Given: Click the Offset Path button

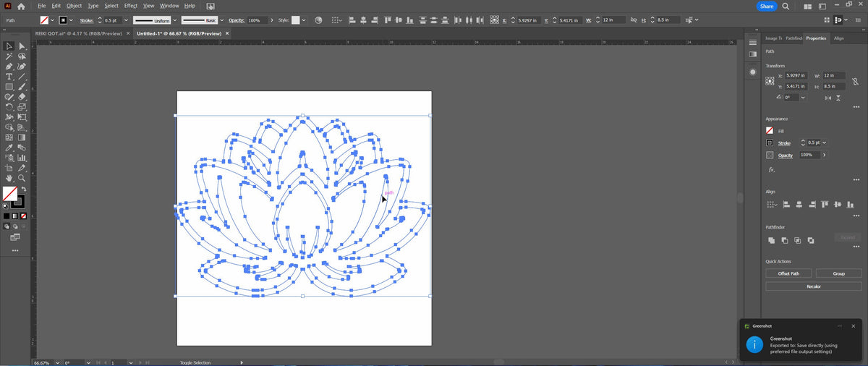Looking at the screenshot, I should pyautogui.click(x=788, y=273).
